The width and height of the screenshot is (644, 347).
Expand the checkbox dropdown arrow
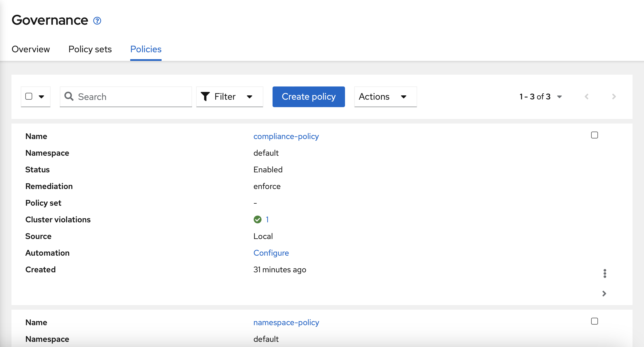pyautogui.click(x=41, y=96)
